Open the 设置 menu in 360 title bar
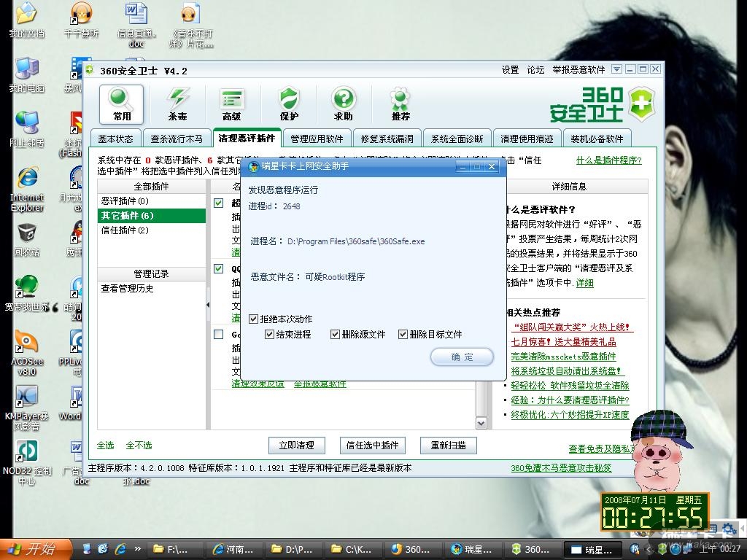The height and width of the screenshot is (560, 747). 510,70
